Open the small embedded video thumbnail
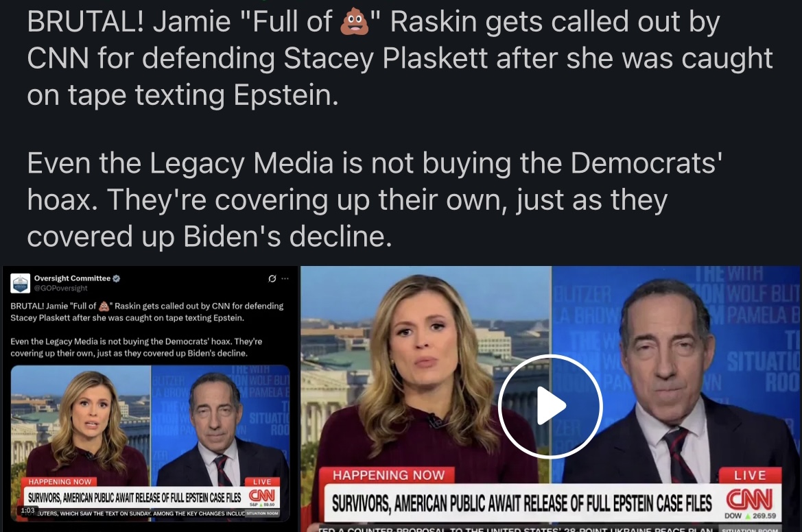Screen dimensions: 802x532 pyautogui.click(x=150, y=443)
